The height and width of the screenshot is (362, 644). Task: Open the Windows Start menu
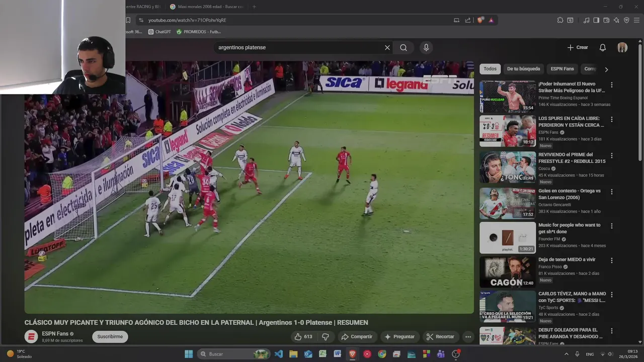[x=189, y=354]
